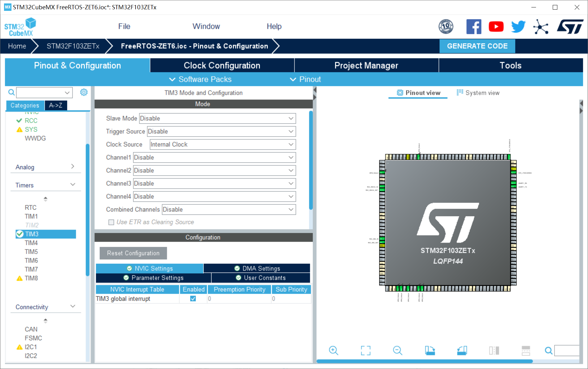Open the Clock Source dropdown
This screenshot has height=369, width=588.
click(223, 144)
